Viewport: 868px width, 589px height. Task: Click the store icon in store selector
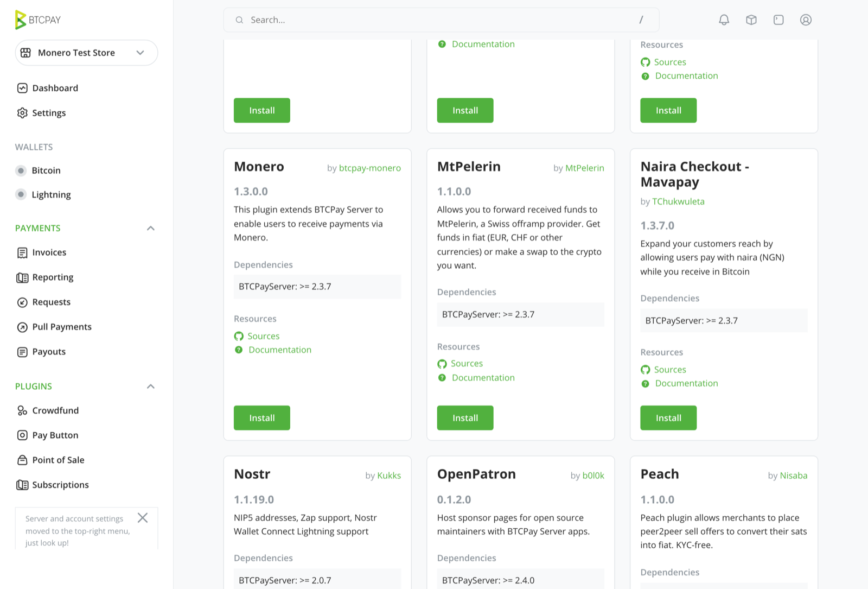25,53
